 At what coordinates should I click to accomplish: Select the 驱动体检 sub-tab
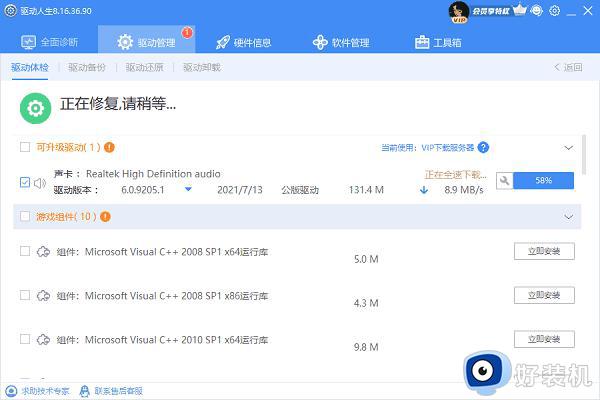click(30, 67)
